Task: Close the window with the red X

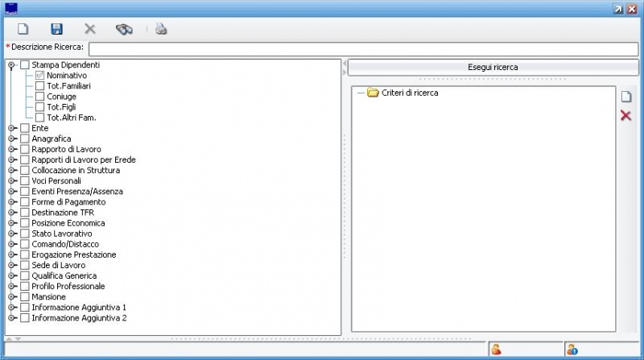Action: click(632, 9)
